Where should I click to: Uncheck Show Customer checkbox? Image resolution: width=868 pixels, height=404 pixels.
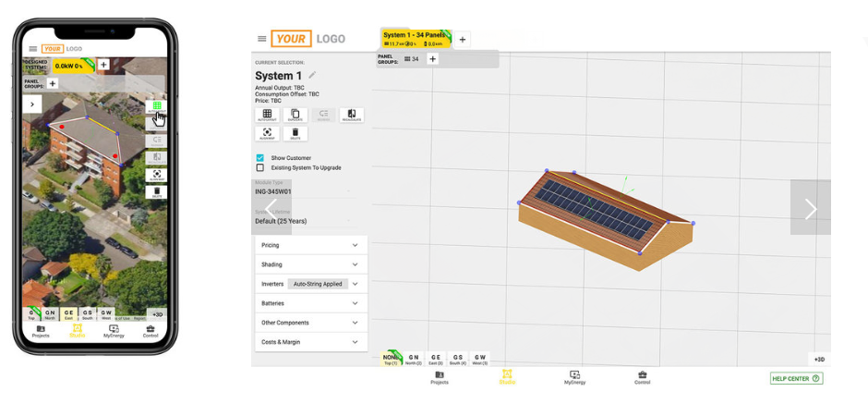[x=260, y=158]
